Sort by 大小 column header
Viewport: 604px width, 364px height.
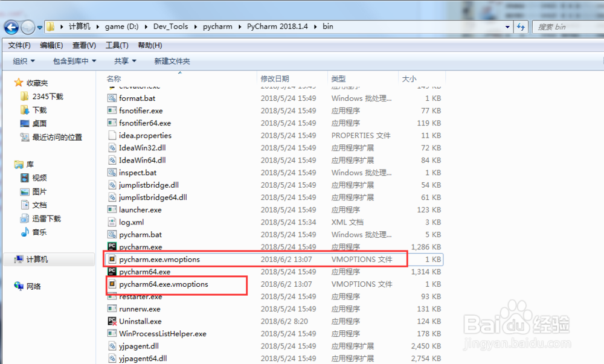[x=409, y=78]
